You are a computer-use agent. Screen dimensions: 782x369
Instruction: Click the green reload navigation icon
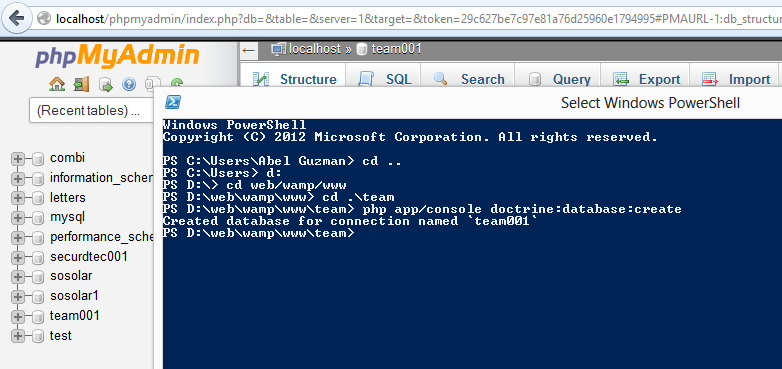click(x=177, y=83)
